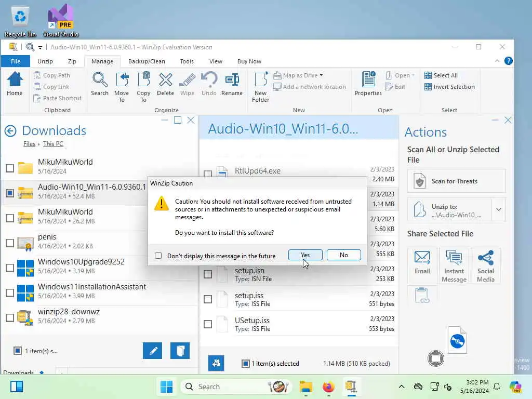Open the Buy Now tab

pyautogui.click(x=249, y=61)
